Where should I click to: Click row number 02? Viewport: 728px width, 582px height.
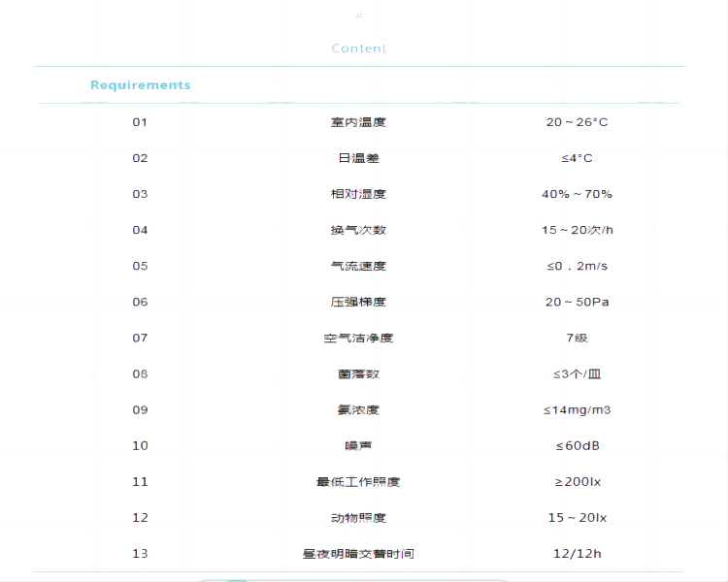click(x=140, y=158)
